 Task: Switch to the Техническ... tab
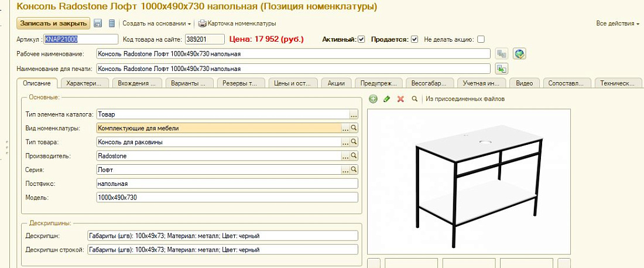pos(618,83)
